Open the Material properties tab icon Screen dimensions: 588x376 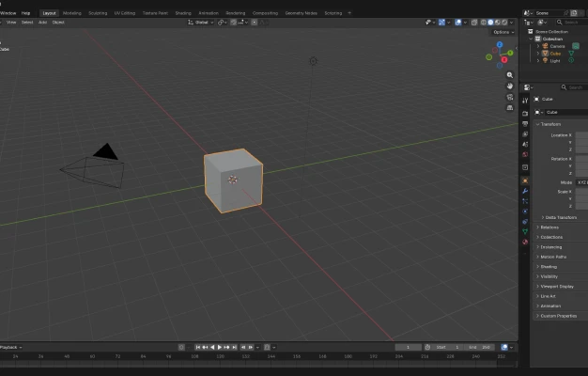pos(525,242)
